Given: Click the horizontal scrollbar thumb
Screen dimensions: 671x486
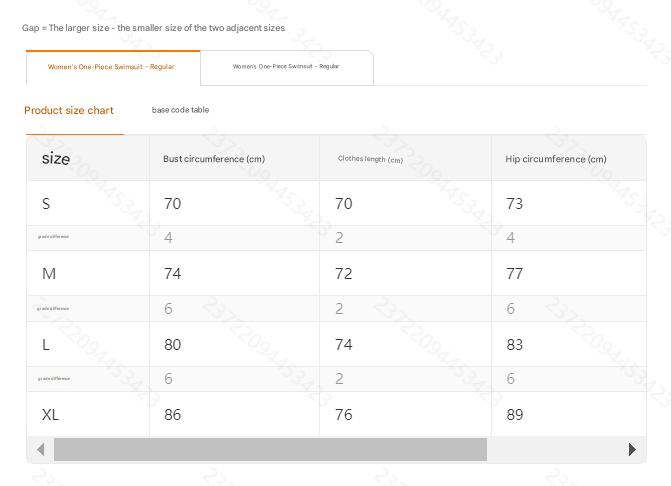Looking at the screenshot, I should pyautogui.click(x=270, y=450).
